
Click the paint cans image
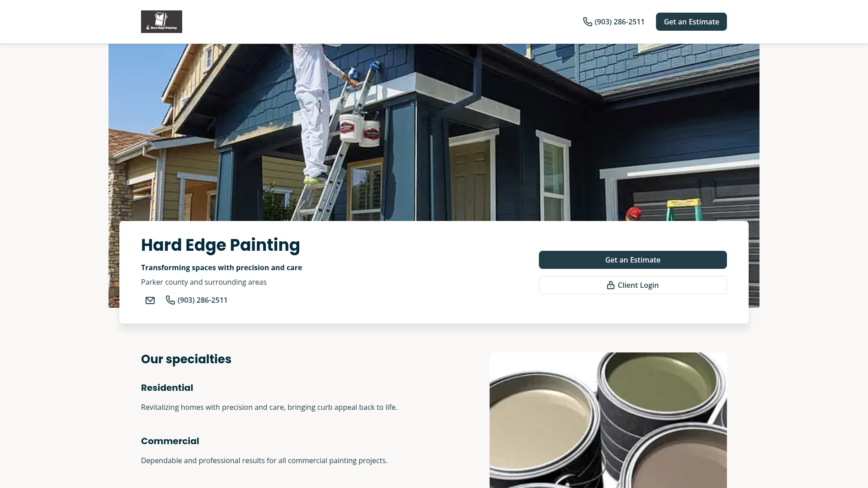click(x=608, y=420)
